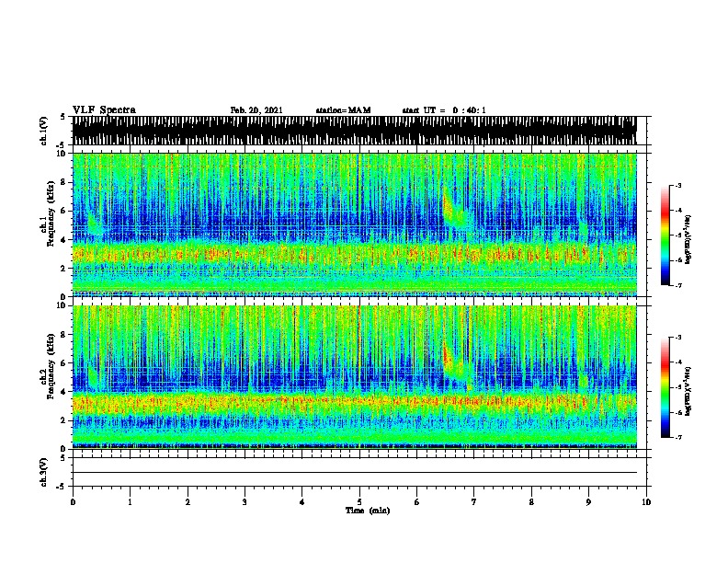This screenshot has height=563, width=728.
Task: Click the "VLF Spectra" plot title
Action: (104, 110)
